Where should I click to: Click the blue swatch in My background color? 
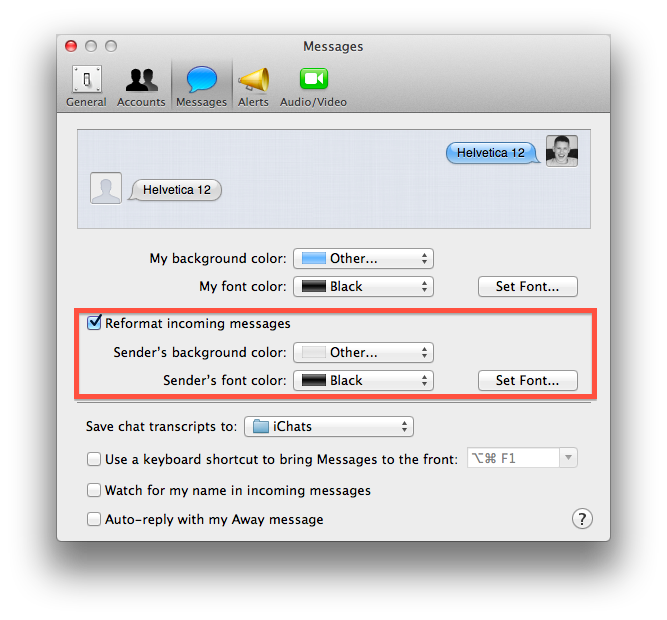[x=314, y=259]
